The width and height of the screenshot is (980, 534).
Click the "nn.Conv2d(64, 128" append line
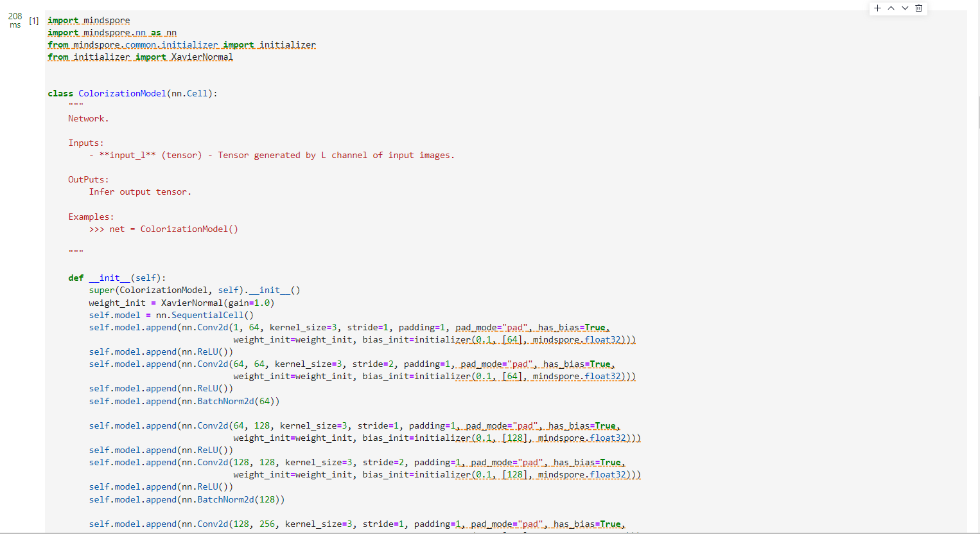click(354, 426)
